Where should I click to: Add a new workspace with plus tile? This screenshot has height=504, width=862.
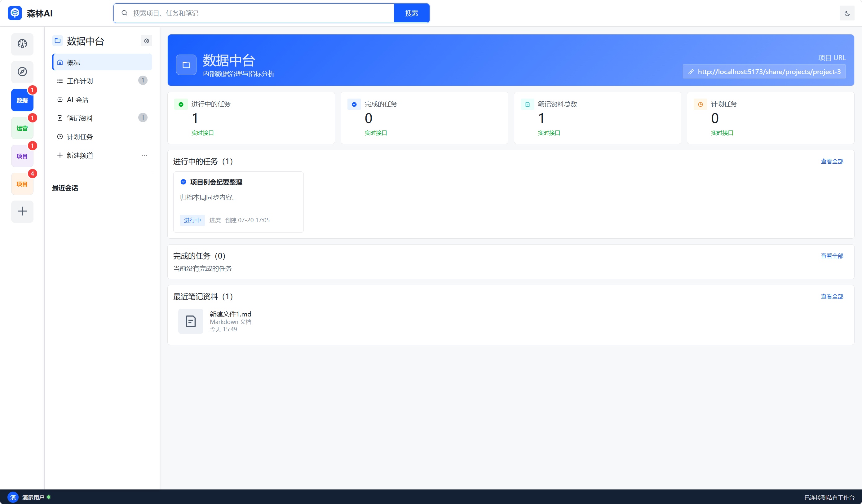click(22, 211)
